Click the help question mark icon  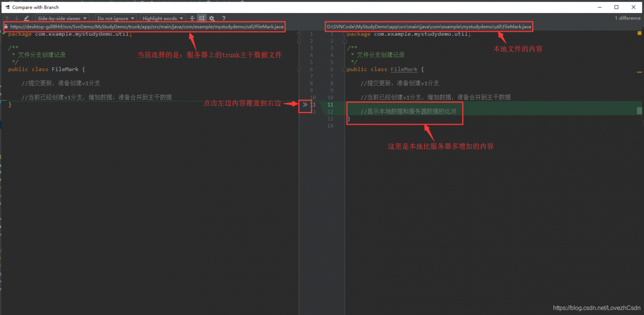tap(224, 18)
